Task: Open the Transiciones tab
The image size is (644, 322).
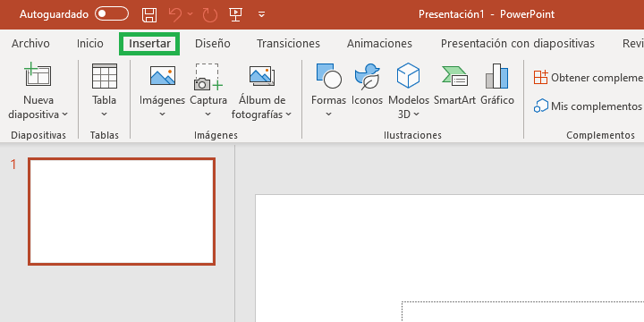Action: point(288,44)
